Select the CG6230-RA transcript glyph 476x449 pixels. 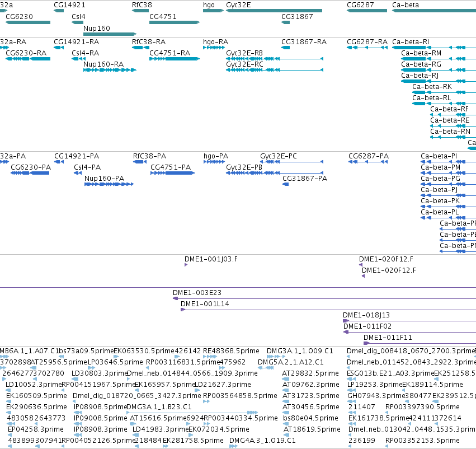point(28,59)
